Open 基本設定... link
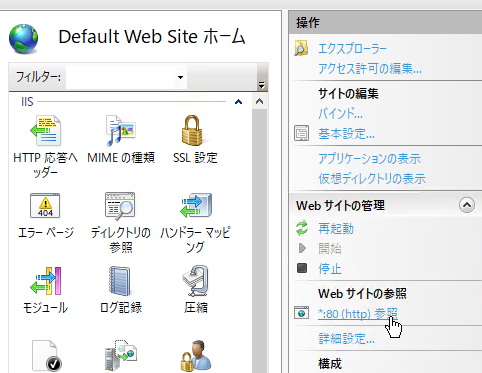This screenshot has height=373, width=482. [346, 134]
